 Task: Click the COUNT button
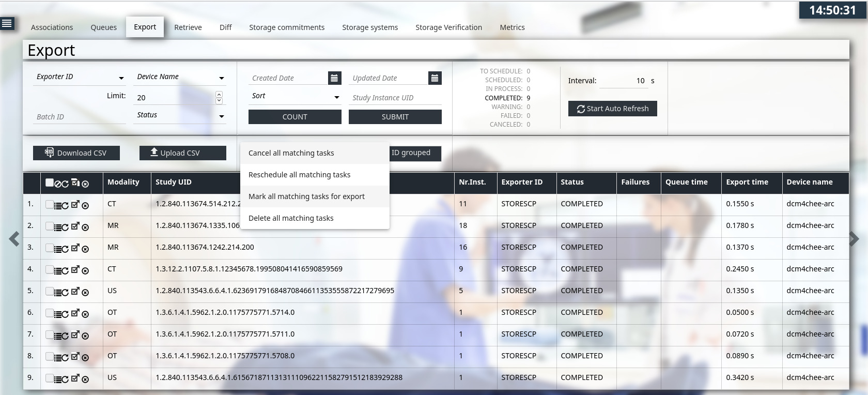coord(295,117)
